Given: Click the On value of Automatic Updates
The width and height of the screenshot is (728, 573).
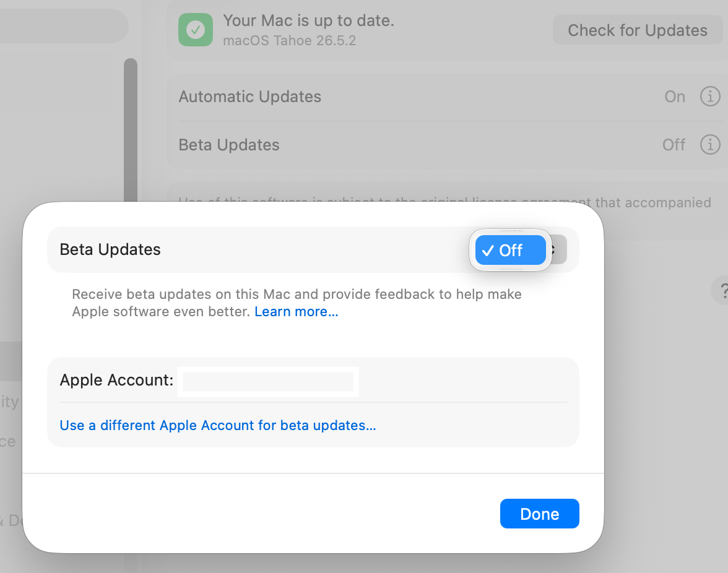Looking at the screenshot, I should coord(675,97).
